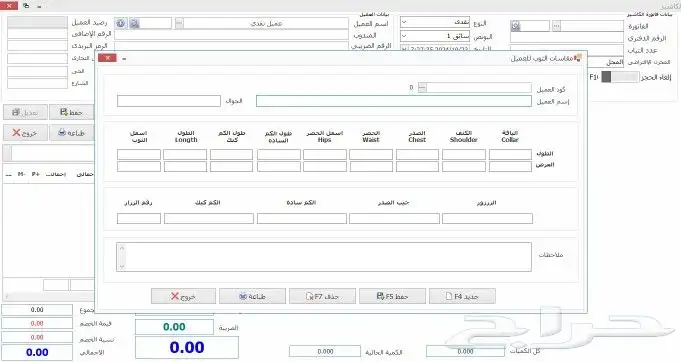This screenshot has width=681, height=362.
Task: Click F7 حذف button in measurements dialog
Action: point(322,296)
